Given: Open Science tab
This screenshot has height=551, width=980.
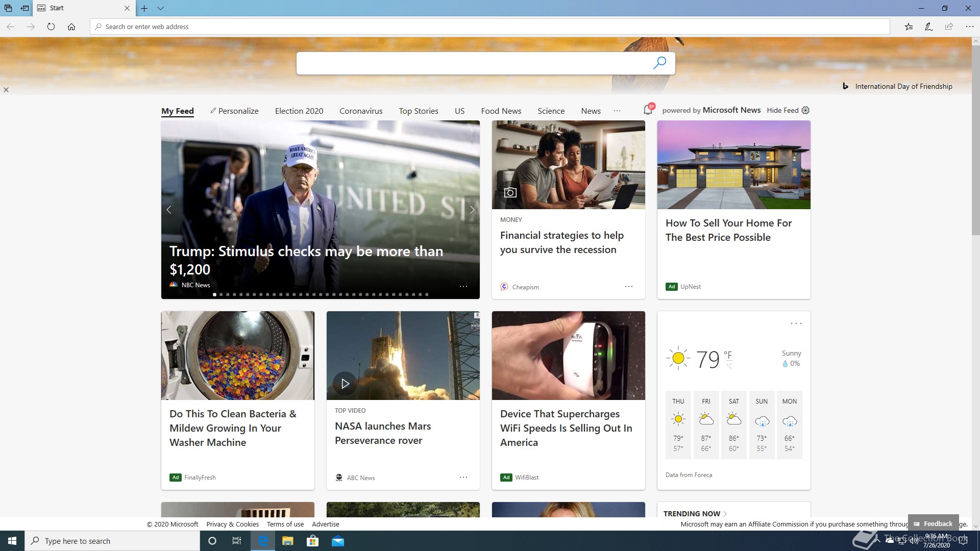Looking at the screenshot, I should pos(551,111).
